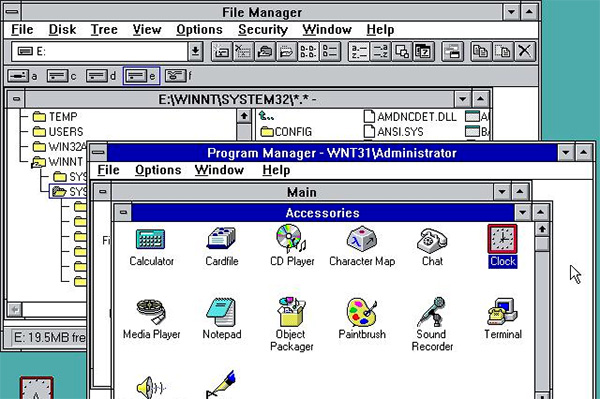The width and height of the screenshot is (600, 399).
Task: Select the Character Map icon
Action: 362,238
